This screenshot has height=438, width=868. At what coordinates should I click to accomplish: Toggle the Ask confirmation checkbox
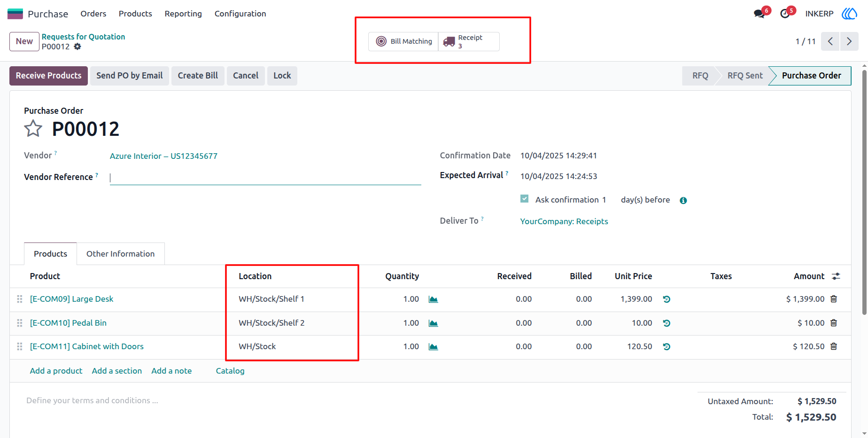pyautogui.click(x=524, y=199)
